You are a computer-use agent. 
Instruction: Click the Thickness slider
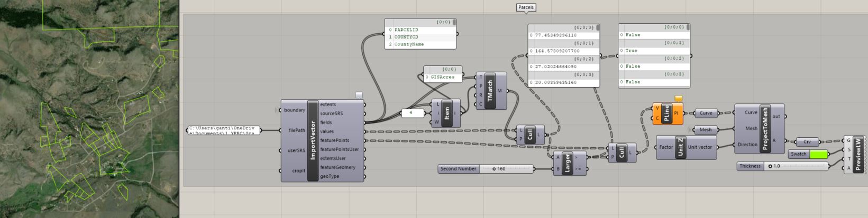tap(782, 166)
